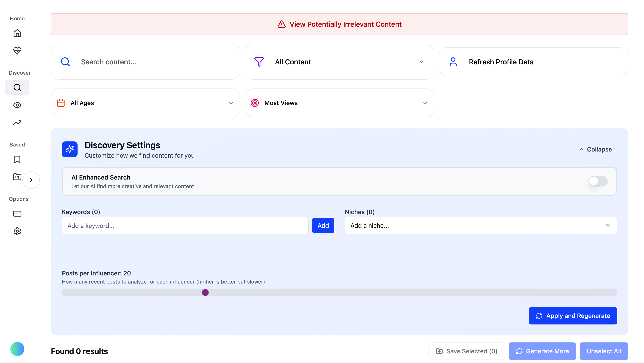Viewport: 644px width, 363px height.
Task: Open the settings gear icon
Action: point(17,231)
